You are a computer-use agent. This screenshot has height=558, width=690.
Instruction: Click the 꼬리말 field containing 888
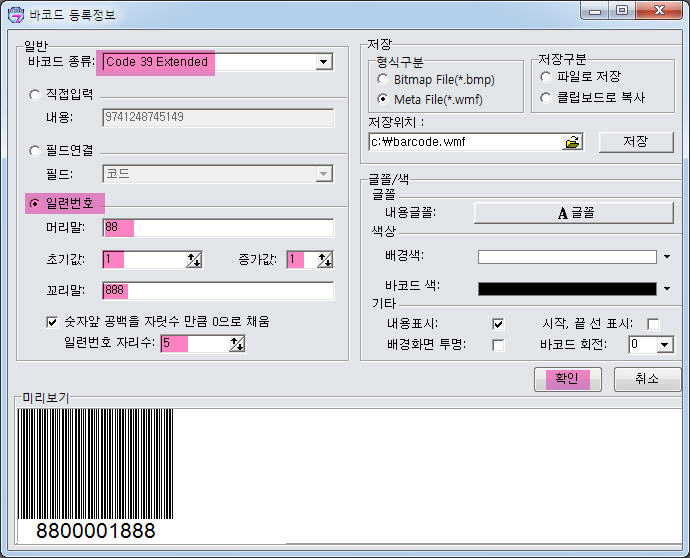[218, 291]
